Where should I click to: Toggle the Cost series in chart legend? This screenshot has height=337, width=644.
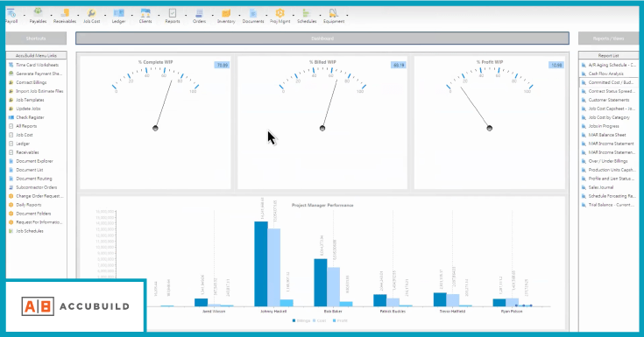319,320
